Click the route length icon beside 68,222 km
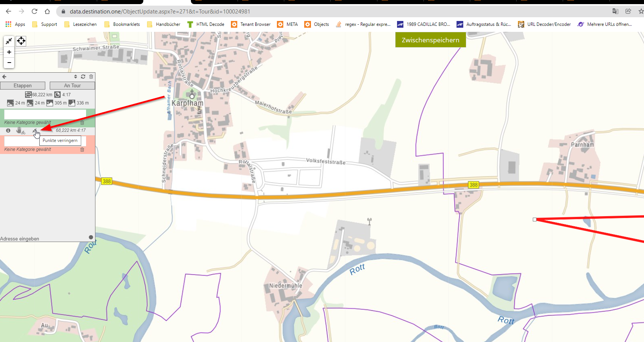 [x=28, y=95]
